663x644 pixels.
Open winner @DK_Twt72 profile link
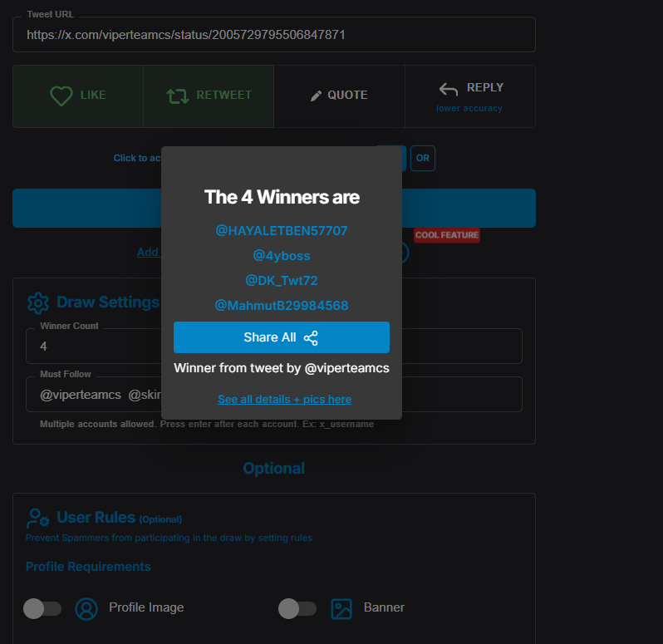pos(282,281)
